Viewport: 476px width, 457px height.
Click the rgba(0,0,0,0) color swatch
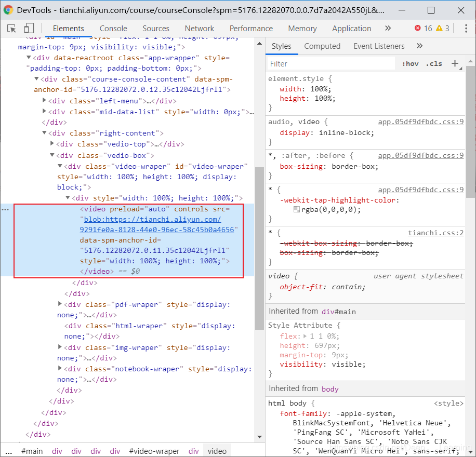(297, 210)
